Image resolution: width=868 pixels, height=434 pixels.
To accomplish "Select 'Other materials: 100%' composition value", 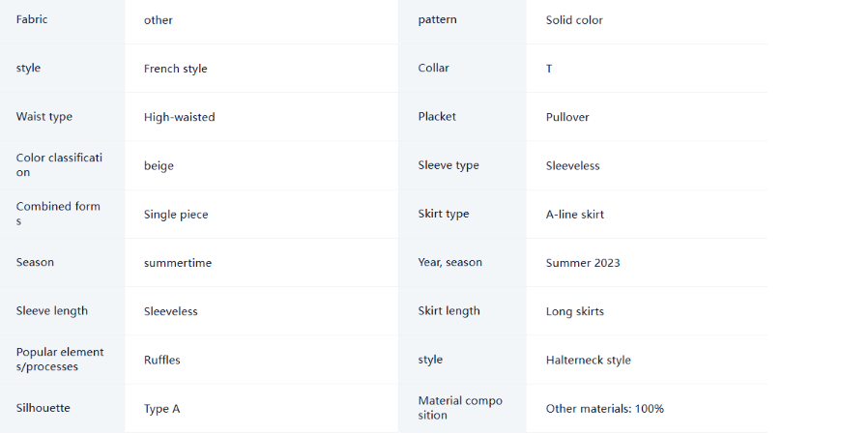I will tap(604, 409).
